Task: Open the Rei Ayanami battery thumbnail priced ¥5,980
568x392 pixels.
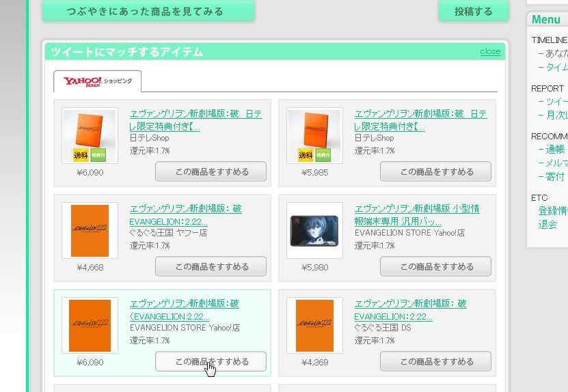Action: point(314,230)
